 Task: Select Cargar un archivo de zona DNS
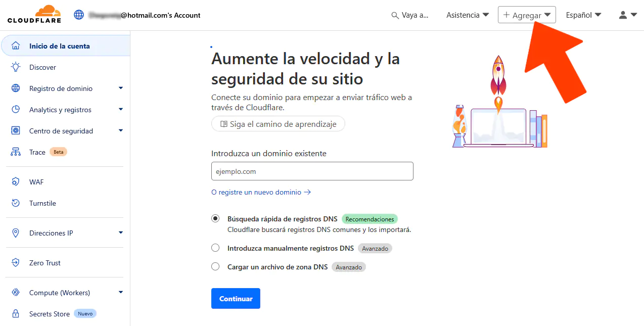215,266
